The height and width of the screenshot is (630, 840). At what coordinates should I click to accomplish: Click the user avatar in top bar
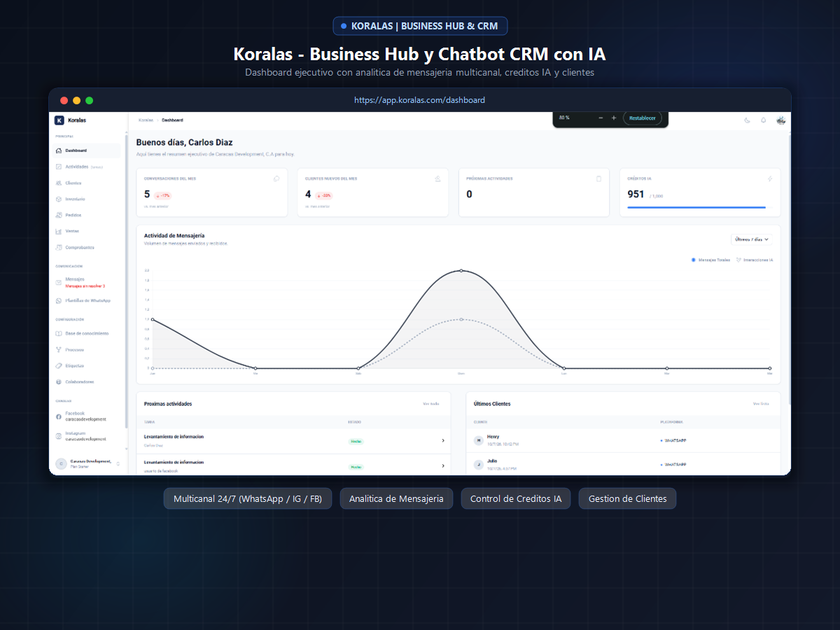(780, 120)
